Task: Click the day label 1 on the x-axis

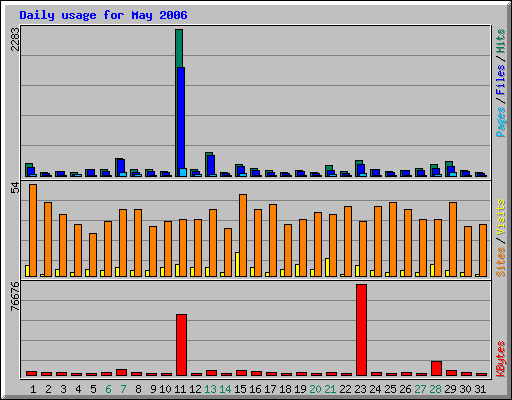Action: click(x=33, y=389)
